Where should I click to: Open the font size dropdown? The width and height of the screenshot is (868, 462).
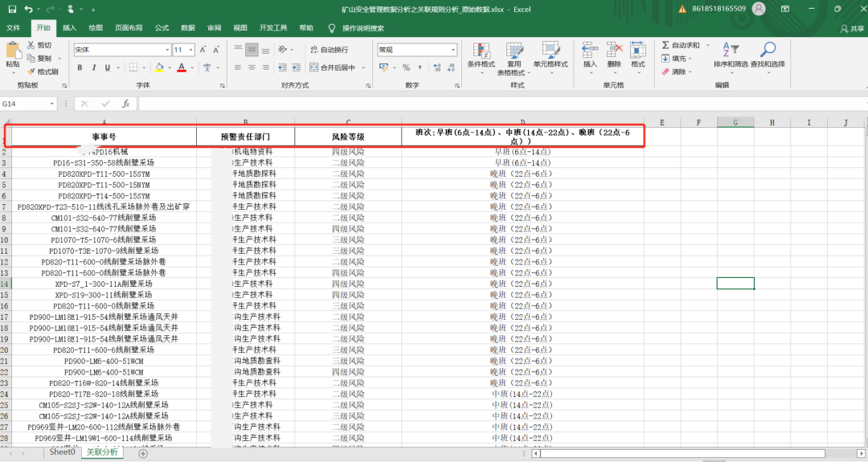(x=191, y=50)
